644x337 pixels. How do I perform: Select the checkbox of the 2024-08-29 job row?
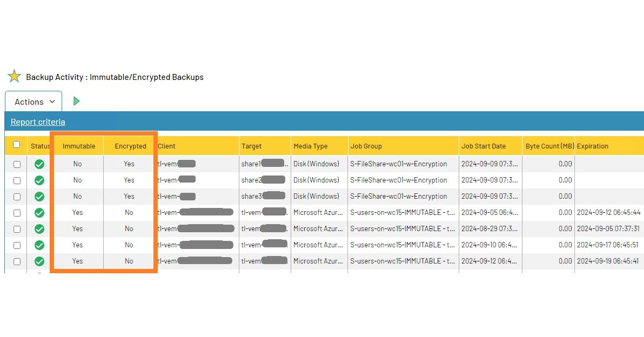click(16, 228)
